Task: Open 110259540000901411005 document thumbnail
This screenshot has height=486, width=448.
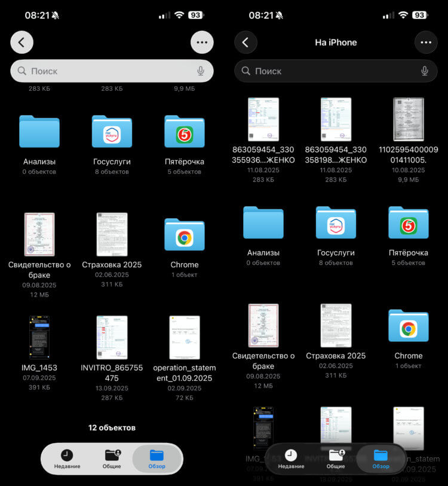Action: [409, 120]
